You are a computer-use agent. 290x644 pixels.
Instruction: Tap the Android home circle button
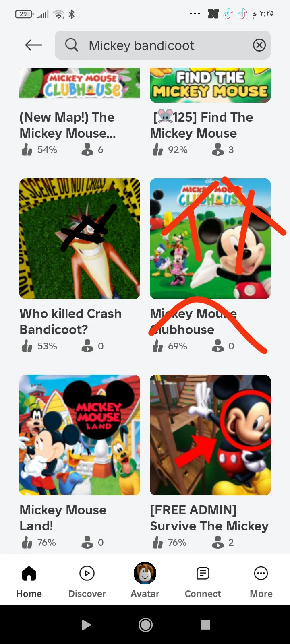[145, 625]
